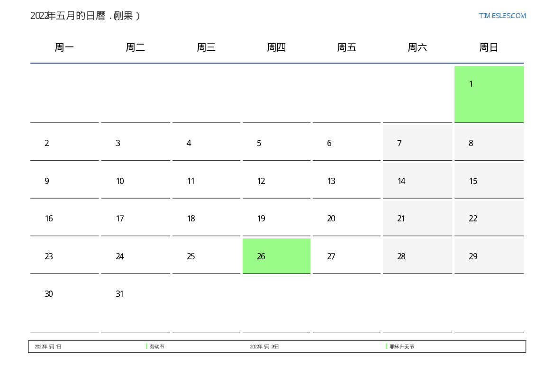Click the green marker beside 耶稣升天节
Viewport: 554px width, 392px height.
[x=386, y=346]
